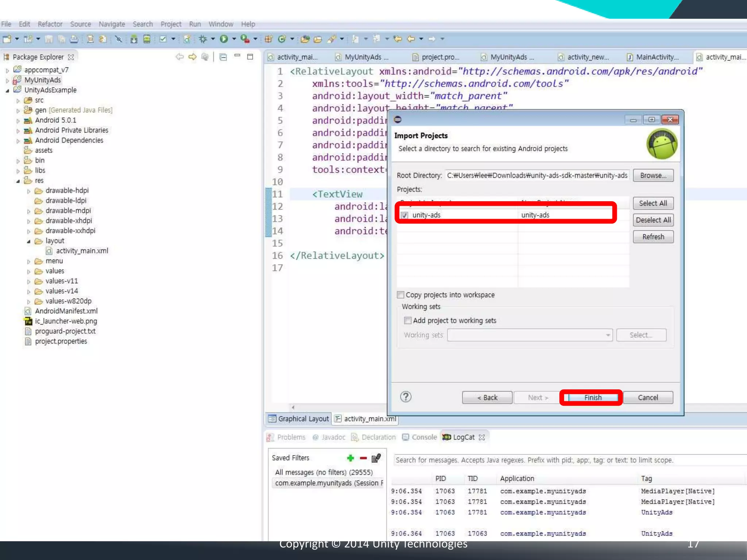Viewport: 747px width, 560px height.
Task: Click the Root Directory path field
Action: [x=537, y=175]
